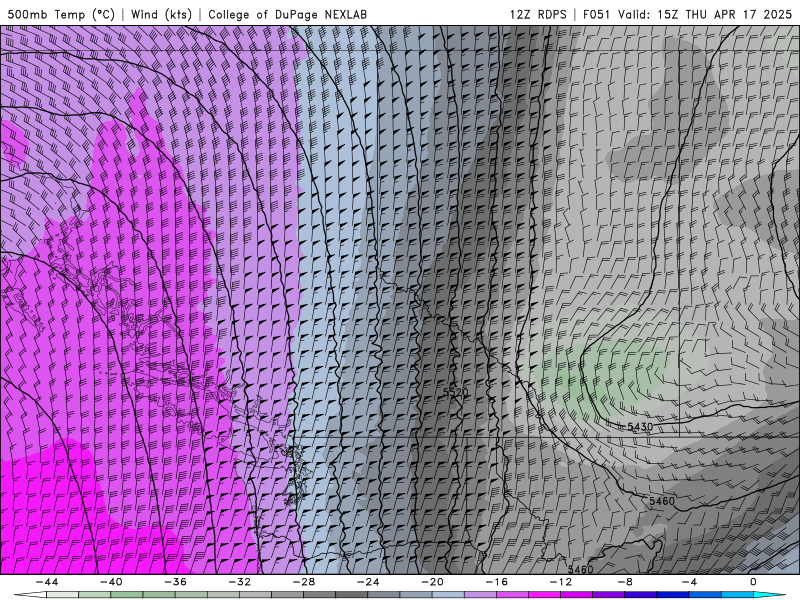Click the -28 color scale tick label
Viewport: 800px width, 600px height.
pos(304,582)
